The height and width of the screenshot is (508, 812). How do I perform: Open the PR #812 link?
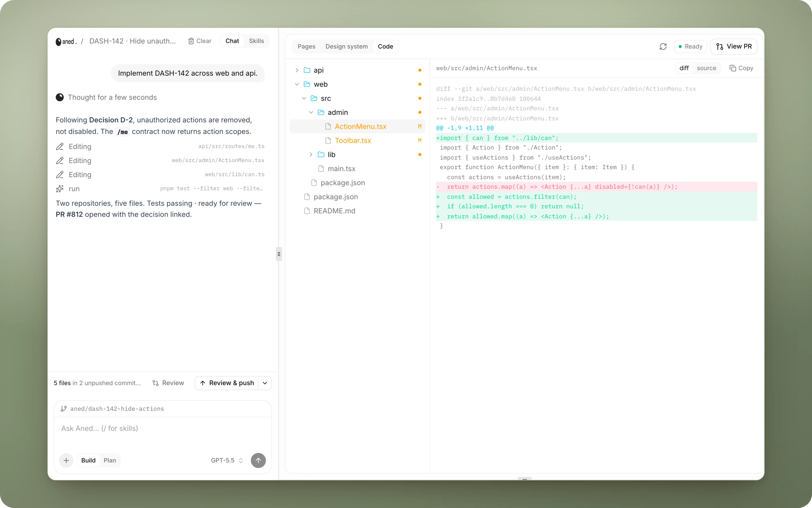point(69,214)
